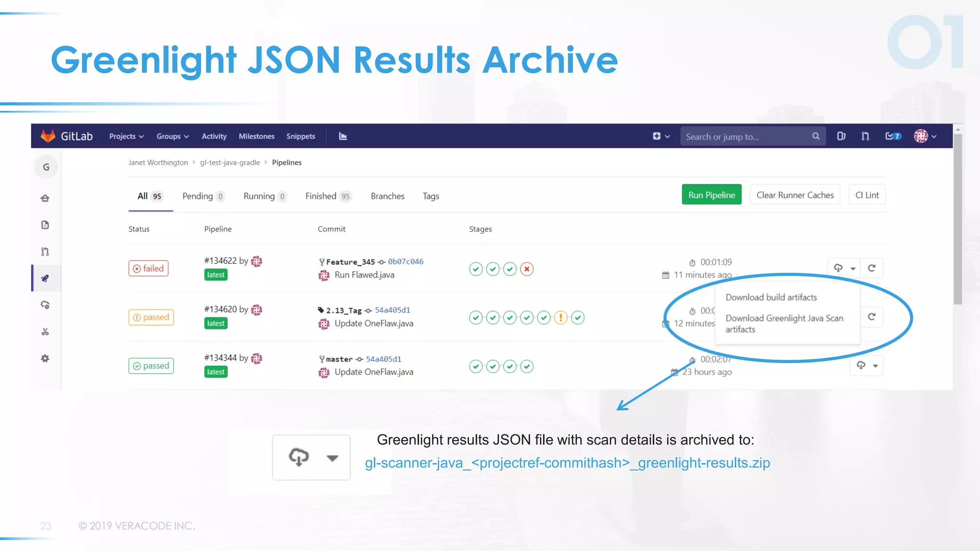Screen dimensions: 980x551
Task: Open the issues icon in navbar
Action: [841, 136]
